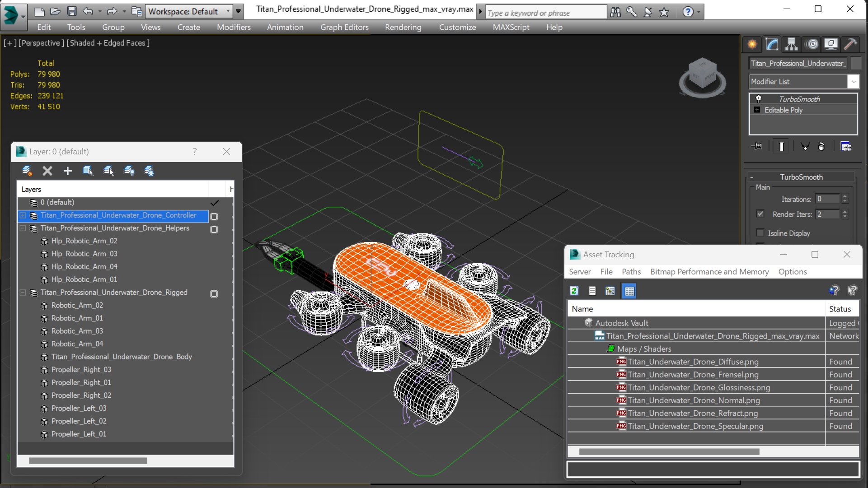Click the [+] viewport menu label
This screenshot has width=868, height=488.
[x=10, y=43]
